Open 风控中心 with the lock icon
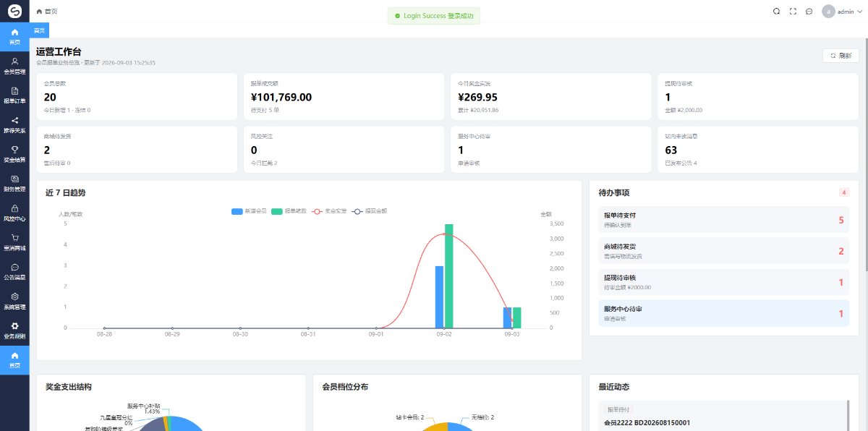Screen dimensions: 868x431 pos(14,213)
